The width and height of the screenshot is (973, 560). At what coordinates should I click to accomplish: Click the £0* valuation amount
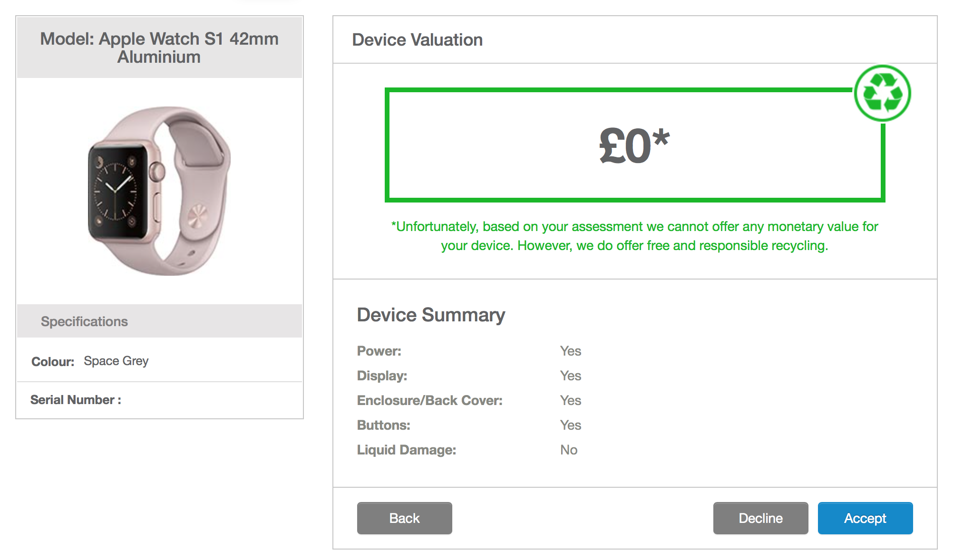click(x=634, y=146)
